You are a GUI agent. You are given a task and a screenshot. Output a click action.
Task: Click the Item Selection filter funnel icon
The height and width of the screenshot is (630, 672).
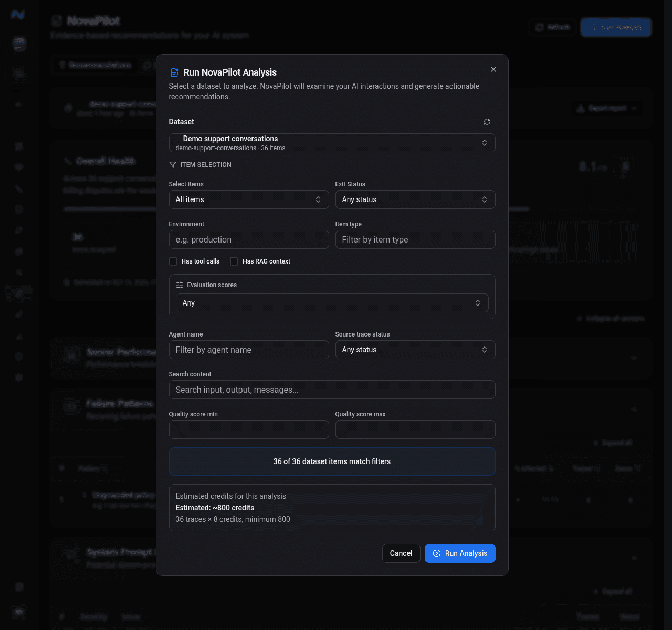tap(173, 165)
